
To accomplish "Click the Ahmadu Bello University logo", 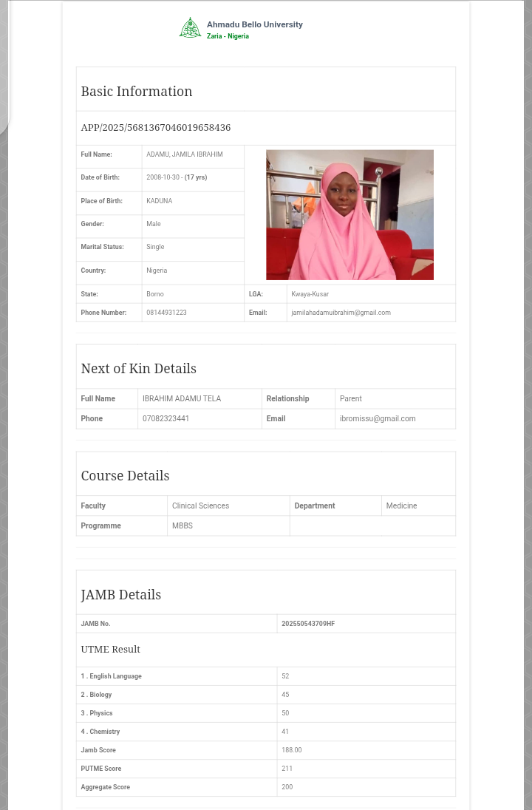I will (x=190, y=28).
